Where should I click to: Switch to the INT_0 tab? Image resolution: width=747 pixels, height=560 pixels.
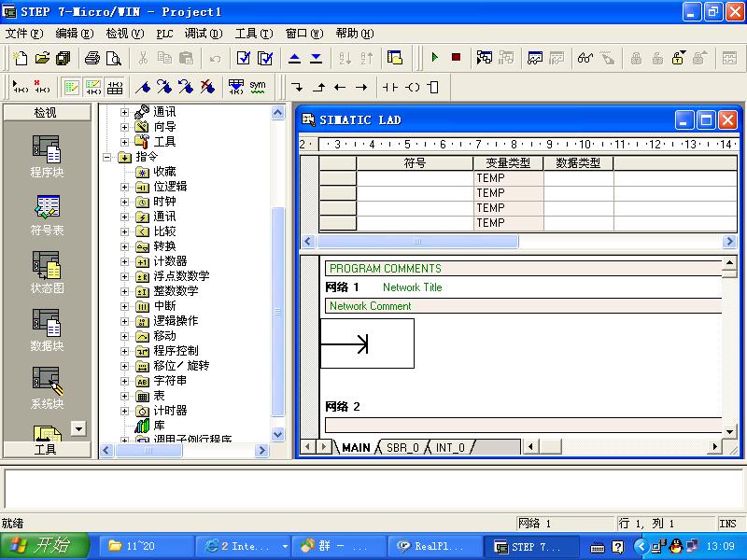pos(450,448)
